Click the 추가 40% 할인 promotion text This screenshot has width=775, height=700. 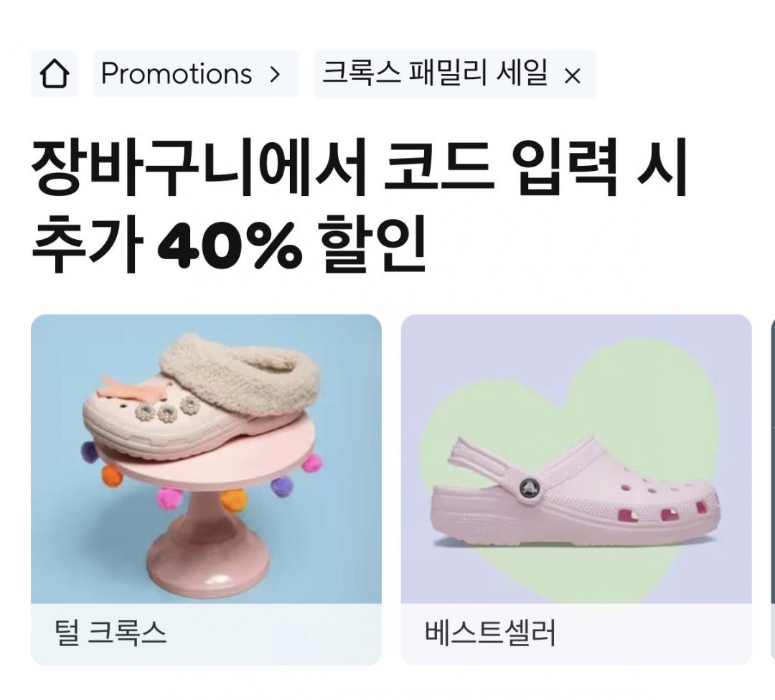[x=229, y=245]
